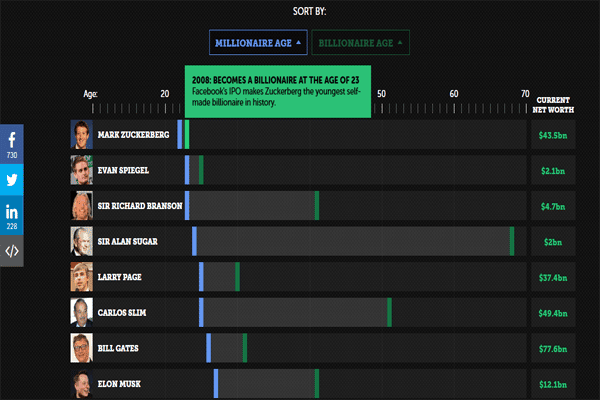Screen dimensions: 600x400
Task: Sort by Millionaire Age
Action: pos(257,43)
